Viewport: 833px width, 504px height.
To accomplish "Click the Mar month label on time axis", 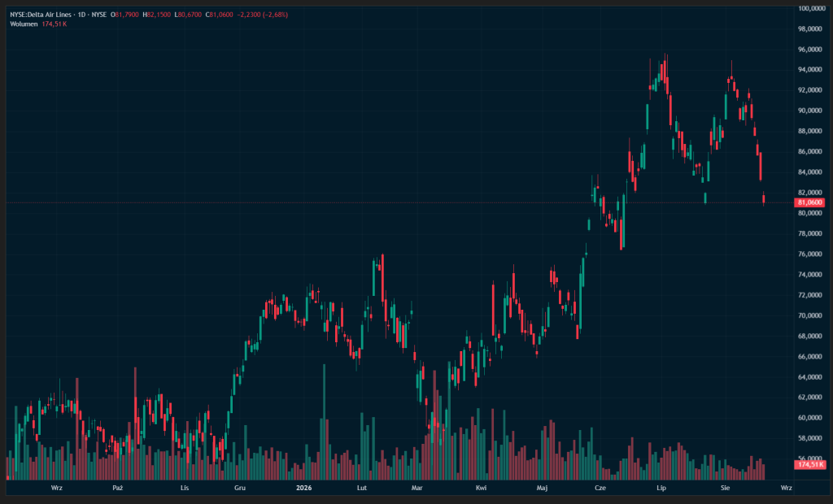I will (417, 488).
